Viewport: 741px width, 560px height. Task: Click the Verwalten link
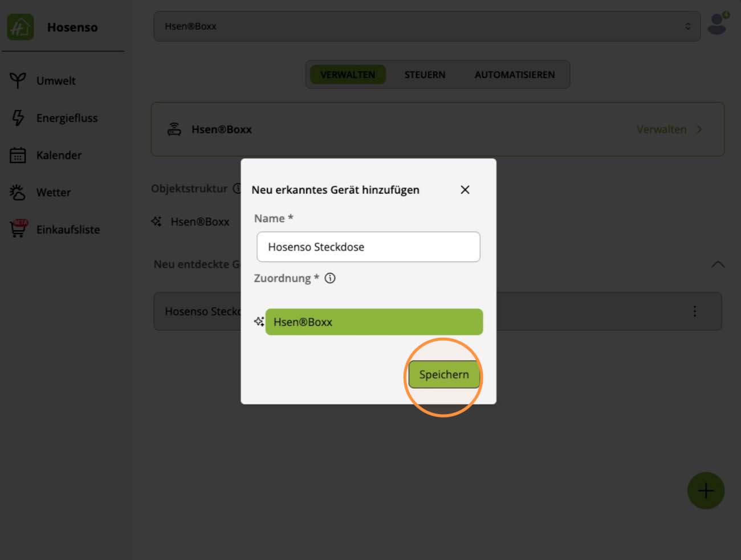point(662,129)
